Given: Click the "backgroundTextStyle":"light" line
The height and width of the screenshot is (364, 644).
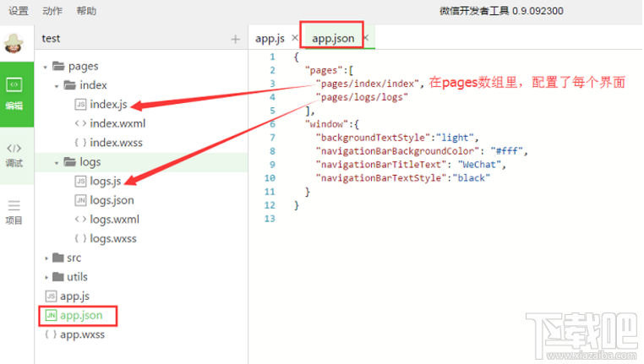Looking at the screenshot, I should 397,138.
